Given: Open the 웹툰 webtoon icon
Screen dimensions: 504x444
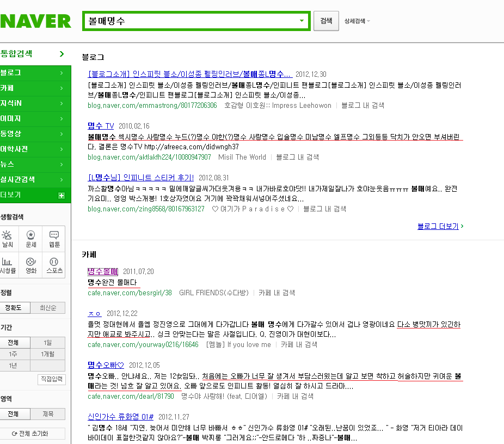Looking at the screenshot, I should click(x=54, y=239).
